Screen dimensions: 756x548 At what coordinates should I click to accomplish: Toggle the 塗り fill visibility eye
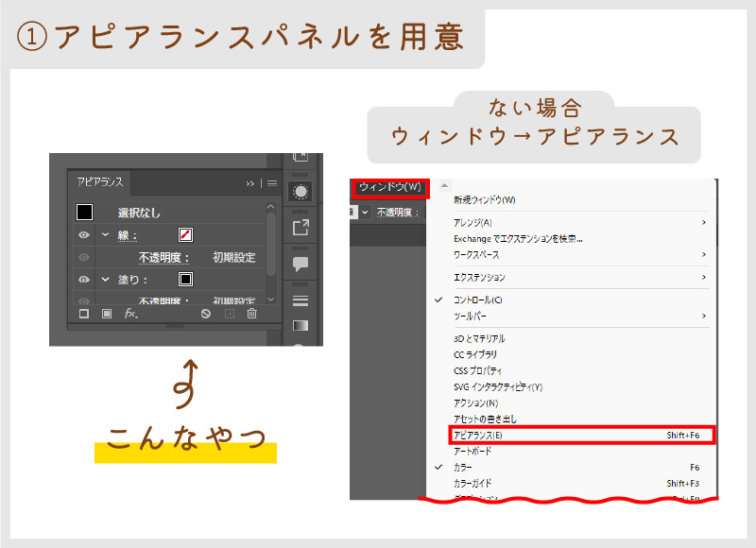[x=84, y=280]
